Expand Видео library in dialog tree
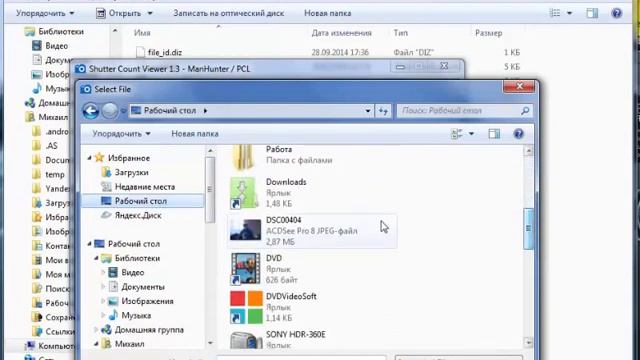 pos(103,273)
